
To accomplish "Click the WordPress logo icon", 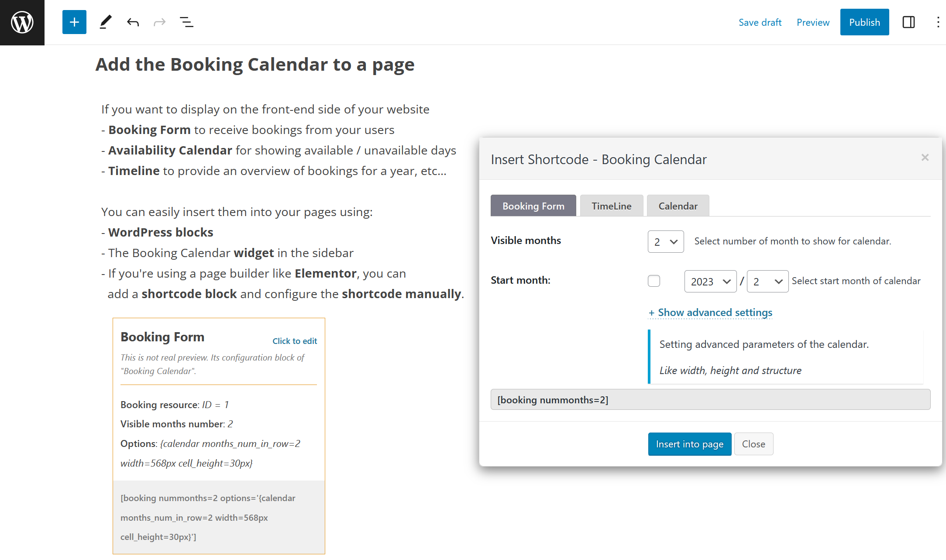I will point(22,22).
